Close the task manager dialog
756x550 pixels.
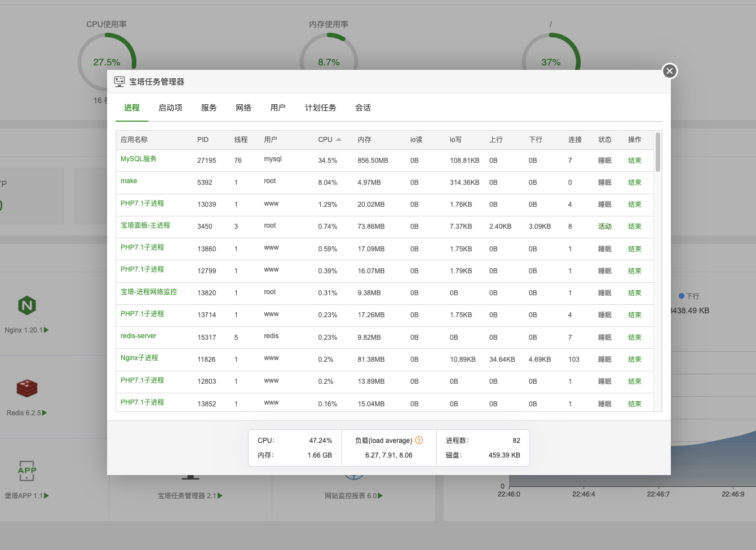[669, 71]
